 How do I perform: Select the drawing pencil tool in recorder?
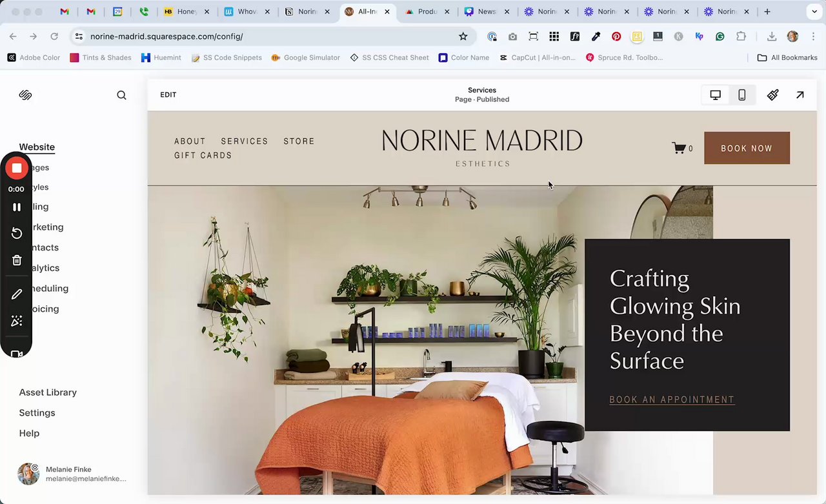coord(17,294)
